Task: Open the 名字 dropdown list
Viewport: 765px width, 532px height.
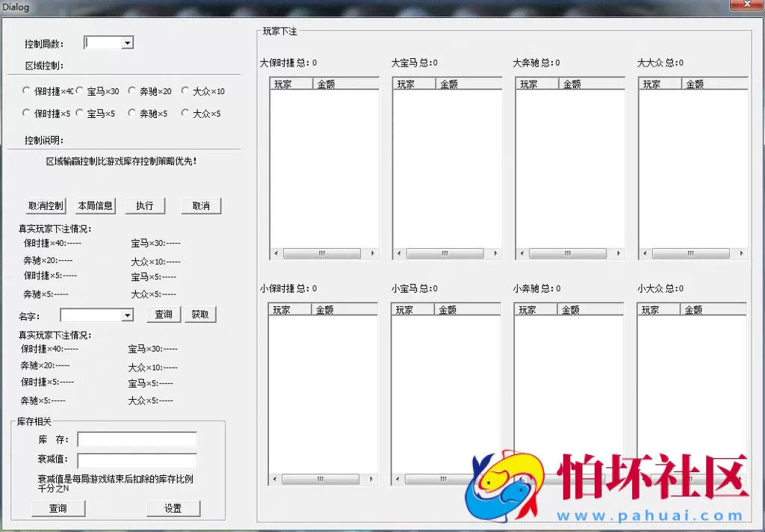Action: (127, 315)
